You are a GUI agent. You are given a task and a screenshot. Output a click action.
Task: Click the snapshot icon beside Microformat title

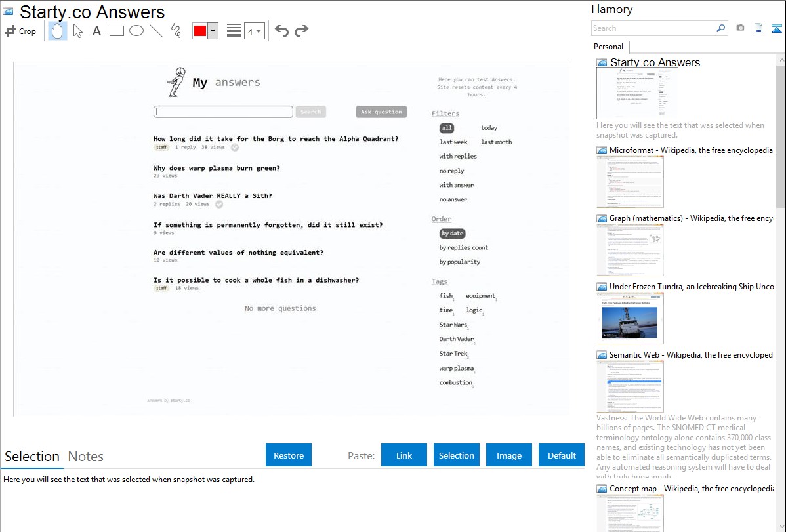tap(602, 150)
